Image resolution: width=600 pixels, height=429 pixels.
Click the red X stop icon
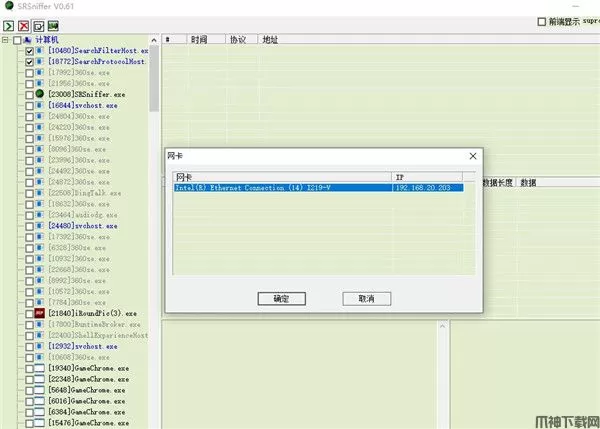pos(23,24)
